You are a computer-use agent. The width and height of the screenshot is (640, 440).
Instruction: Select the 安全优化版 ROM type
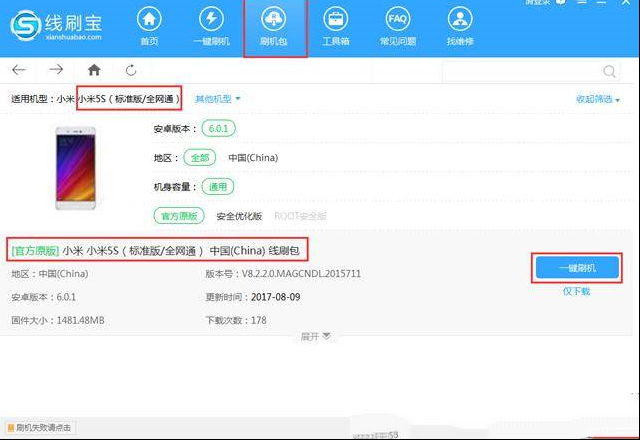[239, 216]
